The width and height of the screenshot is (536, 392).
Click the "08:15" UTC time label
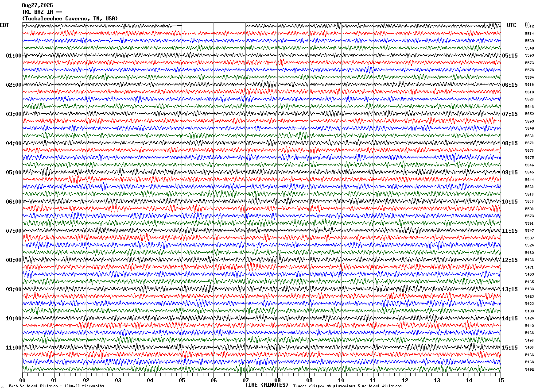510,143
